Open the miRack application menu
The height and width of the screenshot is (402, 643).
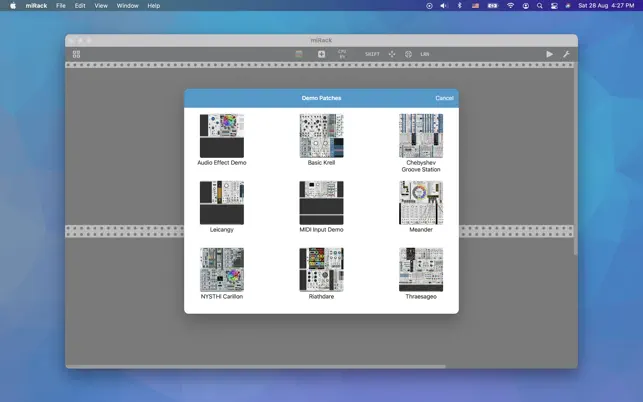36,6
